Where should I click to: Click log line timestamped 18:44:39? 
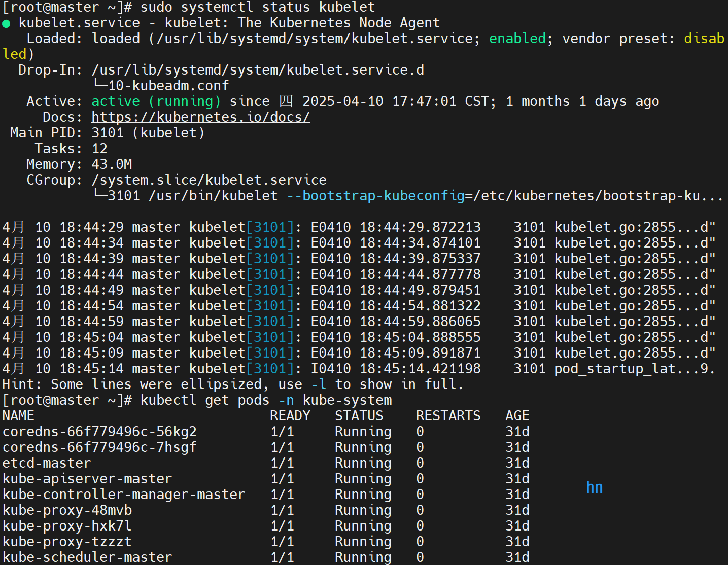359,258
